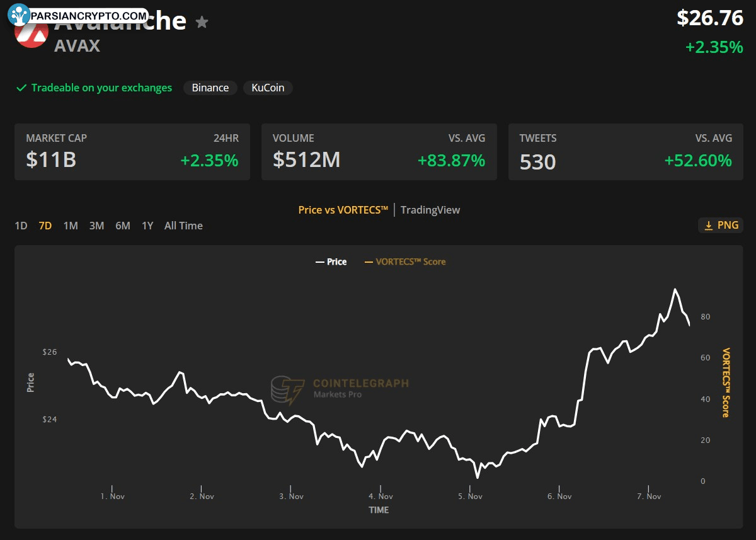Click the Cointelegraph Markets Pro watermark logo
This screenshot has width=756, height=540.
tap(287, 390)
